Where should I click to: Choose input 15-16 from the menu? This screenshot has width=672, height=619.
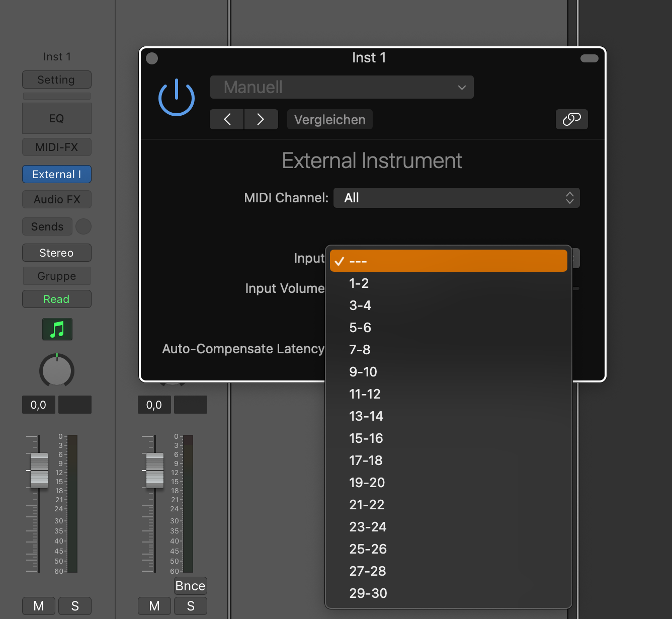(366, 438)
